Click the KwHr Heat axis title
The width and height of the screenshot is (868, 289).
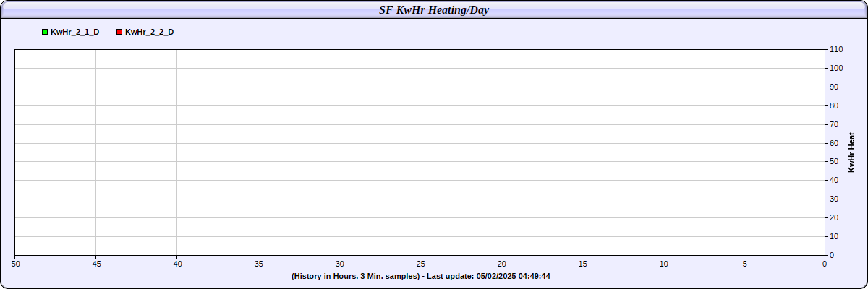click(x=852, y=152)
